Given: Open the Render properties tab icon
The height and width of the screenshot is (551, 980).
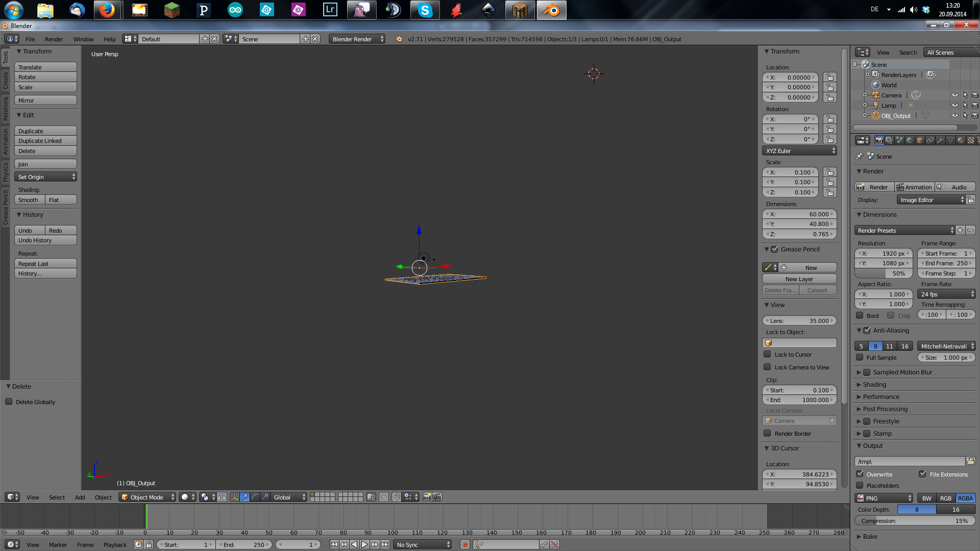Looking at the screenshot, I should click(x=879, y=140).
